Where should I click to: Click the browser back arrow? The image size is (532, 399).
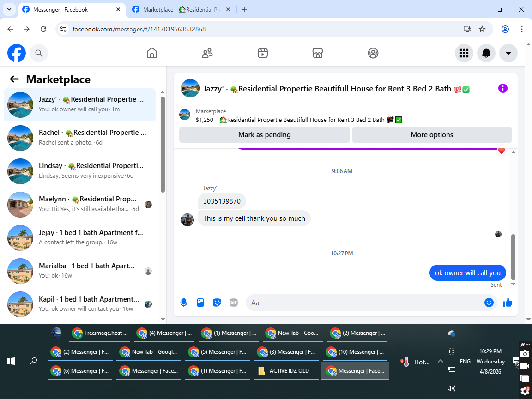coord(10,29)
